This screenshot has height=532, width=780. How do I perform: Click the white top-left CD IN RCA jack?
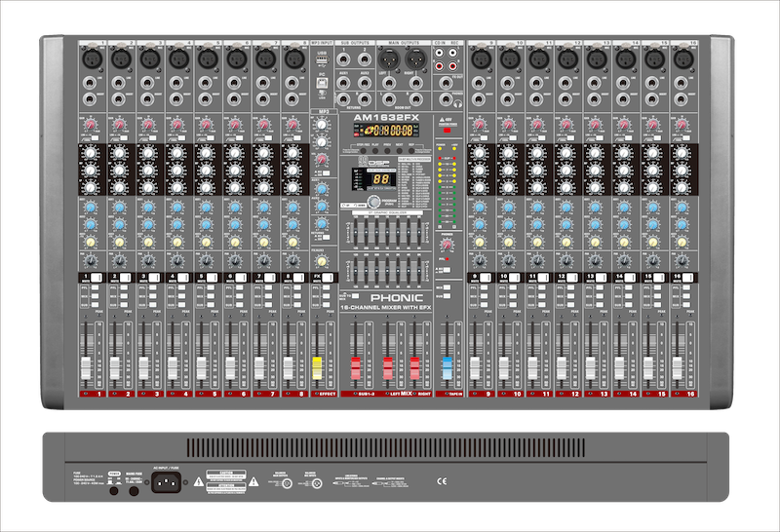pyautogui.click(x=440, y=53)
